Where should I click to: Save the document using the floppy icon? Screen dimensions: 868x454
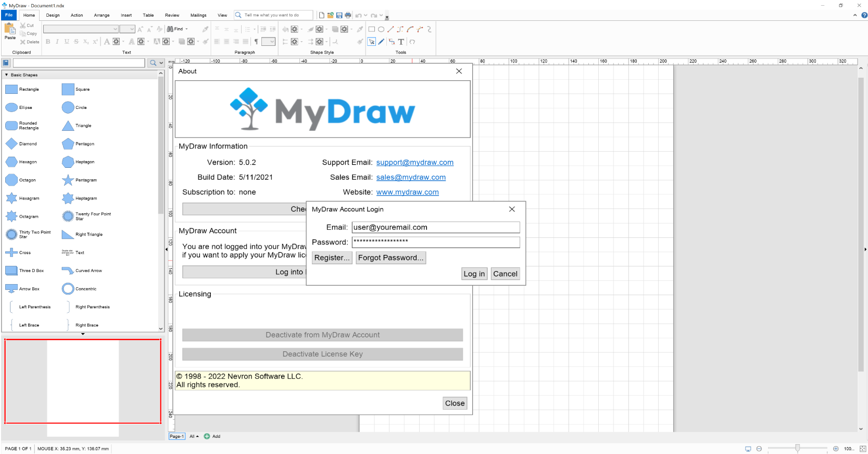tap(339, 15)
